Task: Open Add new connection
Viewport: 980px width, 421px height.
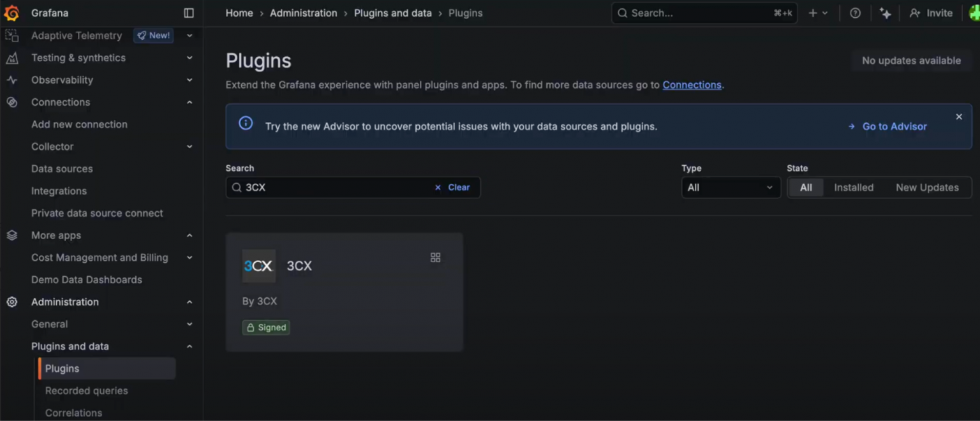Action: pos(79,124)
